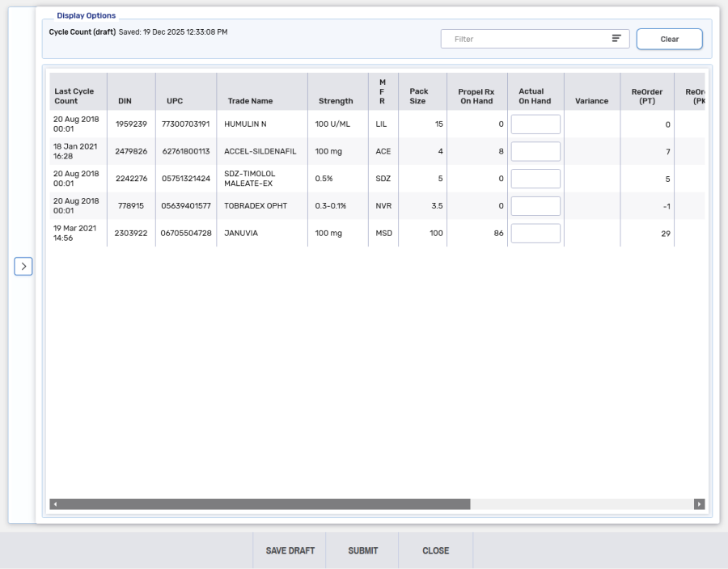728x569 pixels.
Task: Click scrollbar right arrow
Action: pyautogui.click(x=699, y=504)
